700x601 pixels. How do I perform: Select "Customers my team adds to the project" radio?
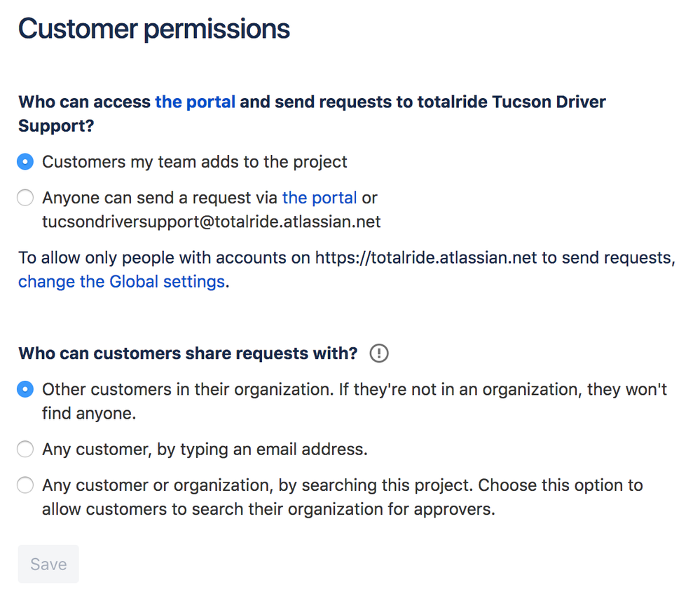tap(25, 162)
